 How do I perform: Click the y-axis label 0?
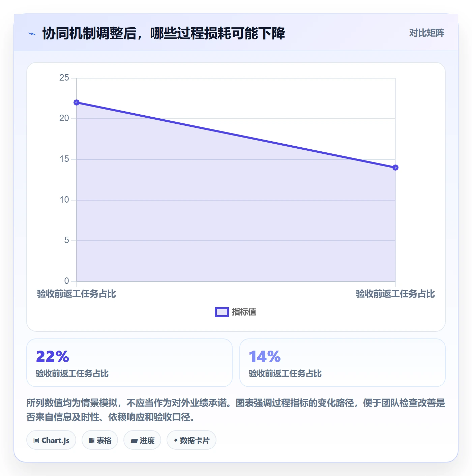click(66, 281)
